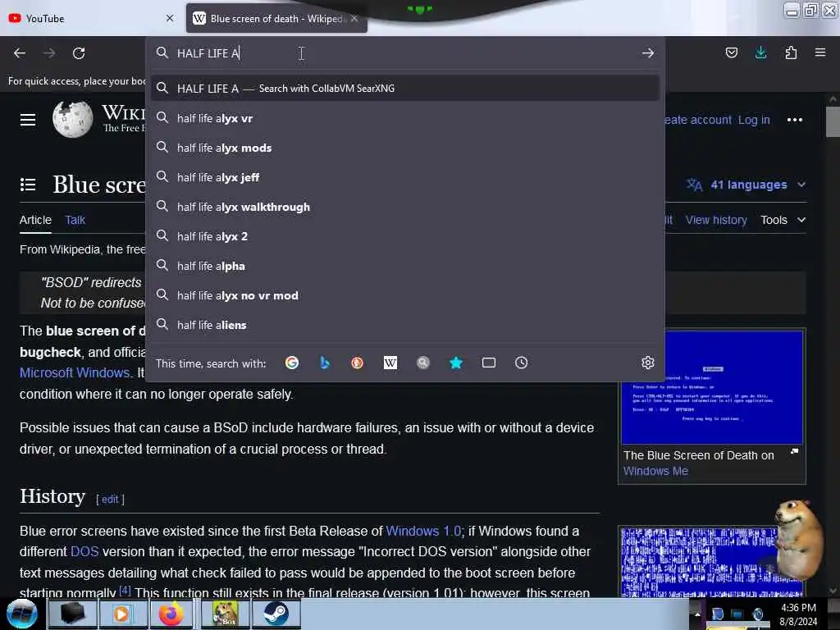Select suggestion half life alyx jeff
Viewport: 840px width, 630px height.
(405, 177)
